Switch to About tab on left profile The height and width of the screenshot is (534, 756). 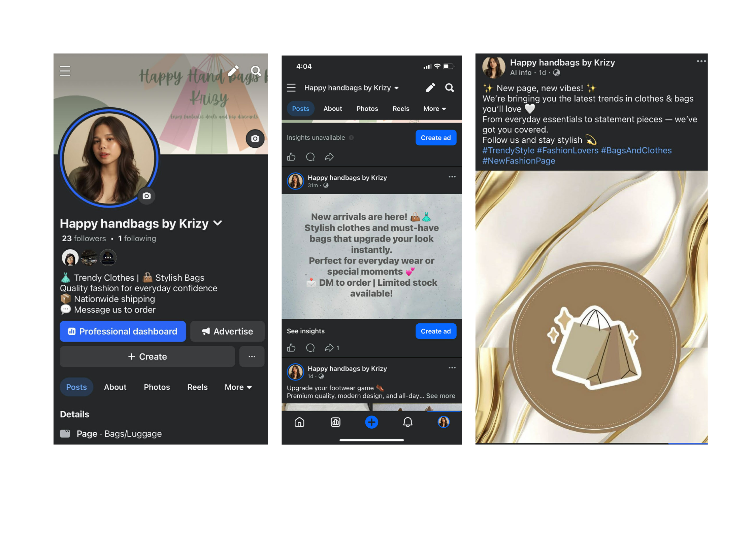tap(115, 387)
